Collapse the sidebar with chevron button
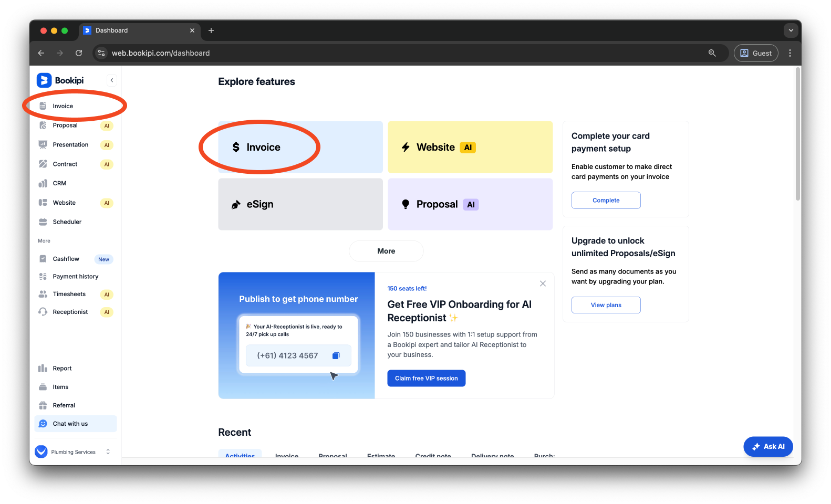831x504 pixels. pos(112,80)
